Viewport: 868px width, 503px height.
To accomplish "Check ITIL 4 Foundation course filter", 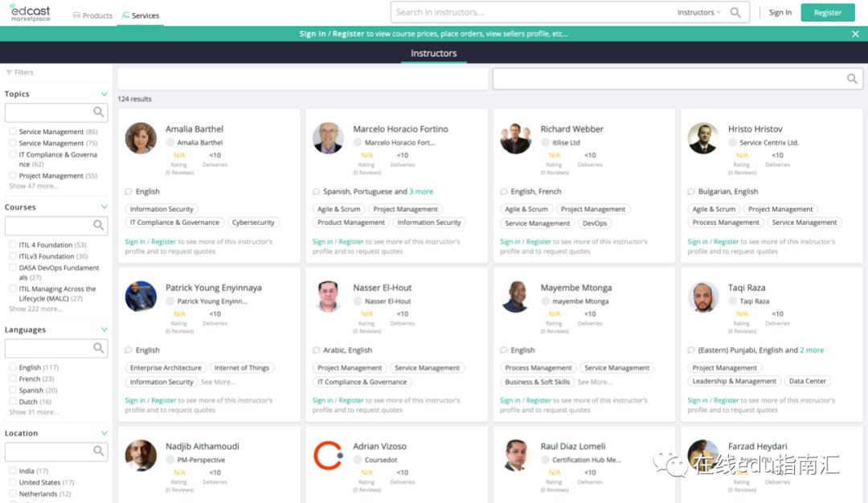I will (x=12, y=244).
